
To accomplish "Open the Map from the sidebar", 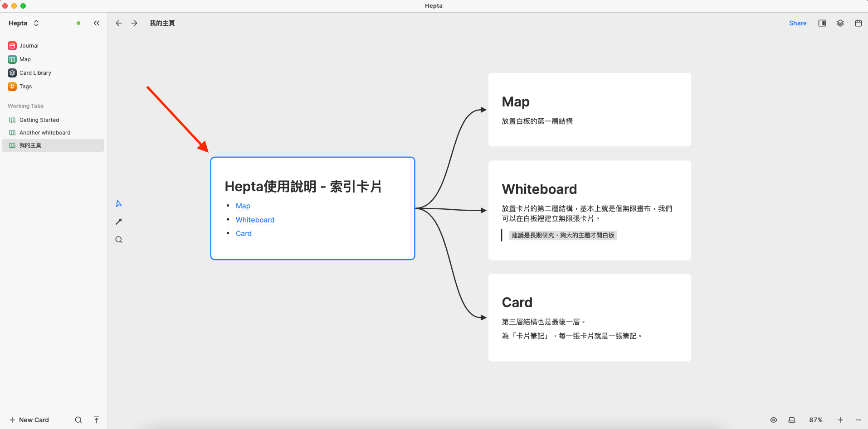I will pyautogui.click(x=25, y=59).
